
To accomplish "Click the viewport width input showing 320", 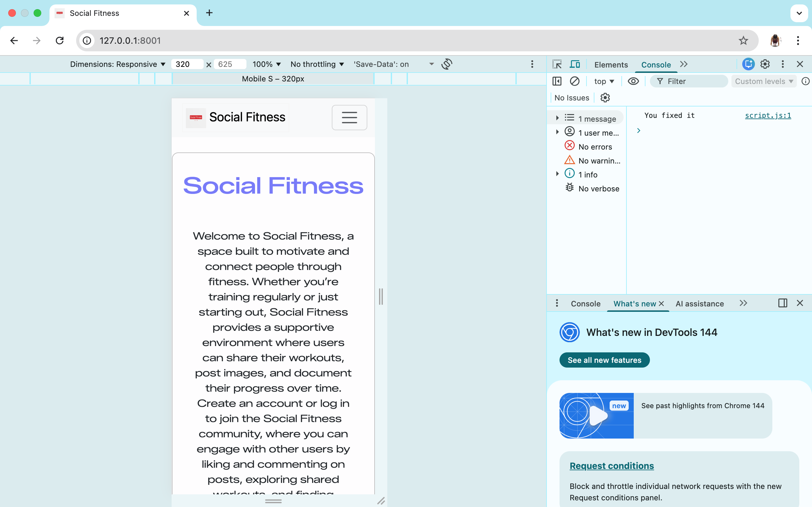I will coord(187,64).
